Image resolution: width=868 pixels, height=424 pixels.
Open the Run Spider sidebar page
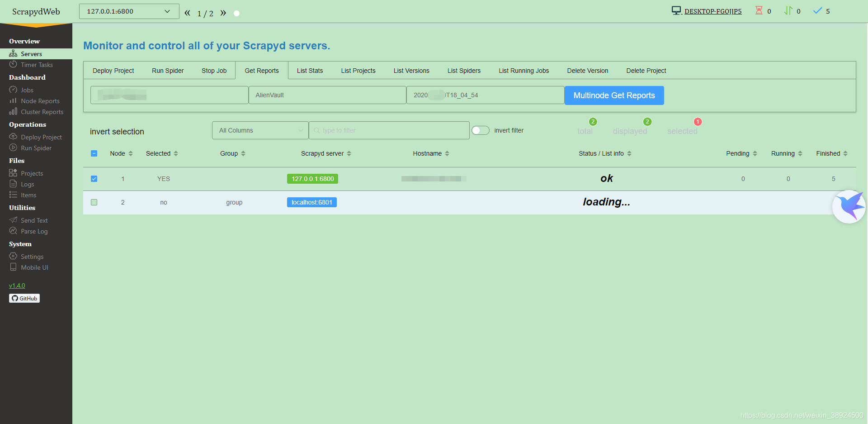tap(35, 148)
